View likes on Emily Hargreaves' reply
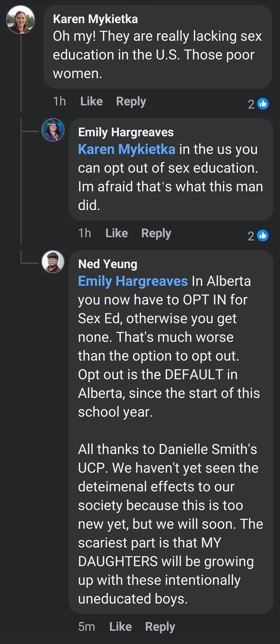 (258, 236)
